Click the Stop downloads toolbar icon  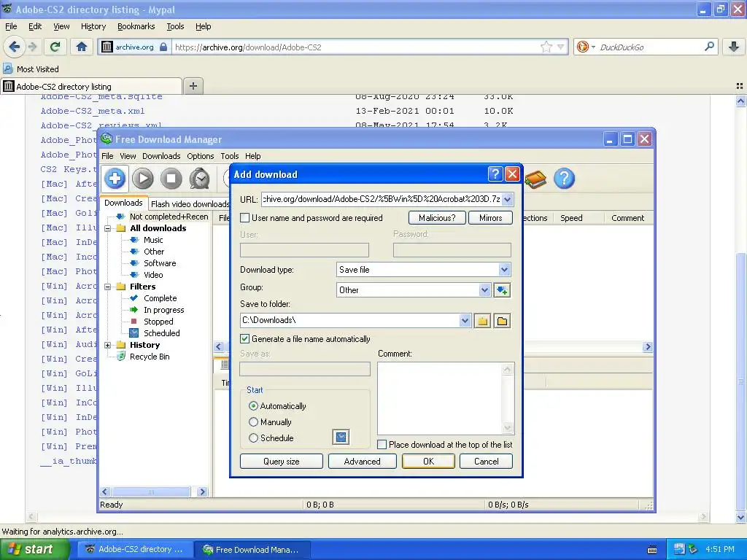pyautogui.click(x=171, y=179)
